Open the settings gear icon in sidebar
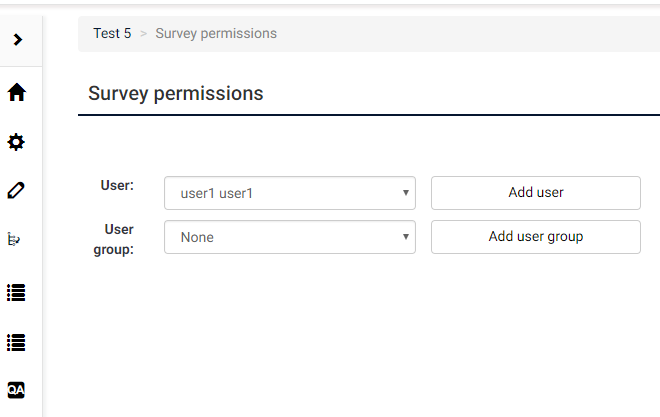Viewport: 660px width, 417px height. (x=16, y=143)
